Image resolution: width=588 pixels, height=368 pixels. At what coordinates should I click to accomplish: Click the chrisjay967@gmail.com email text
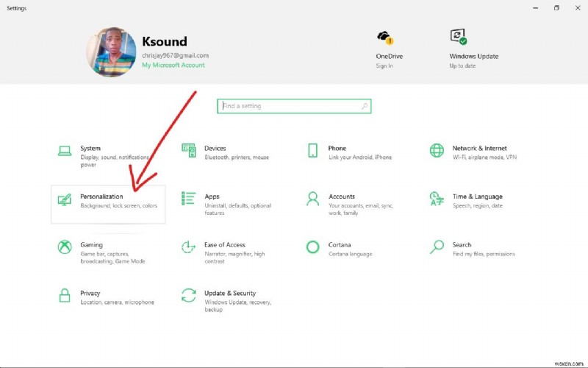click(x=175, y=56)
